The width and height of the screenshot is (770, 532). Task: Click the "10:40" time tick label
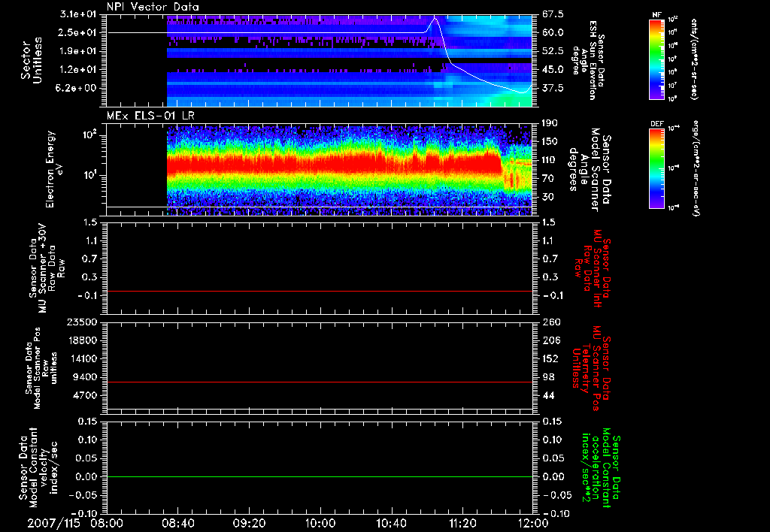(391, 523)
